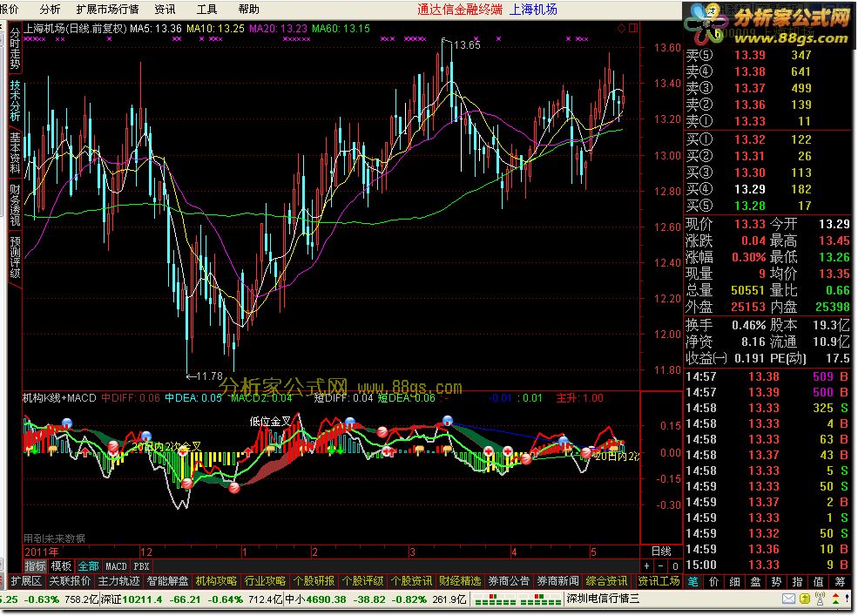The width and height of the screenshot is (858, 616).
Task: Open the 帮助 menu
Action: (249, 10)
